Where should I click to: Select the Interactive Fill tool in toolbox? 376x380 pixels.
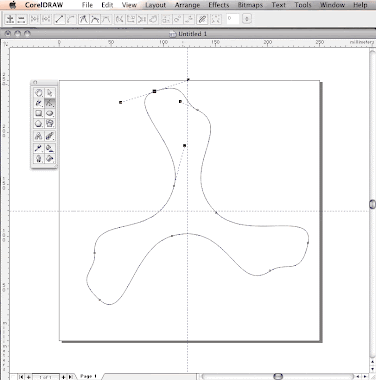click(x=50, y=158)
